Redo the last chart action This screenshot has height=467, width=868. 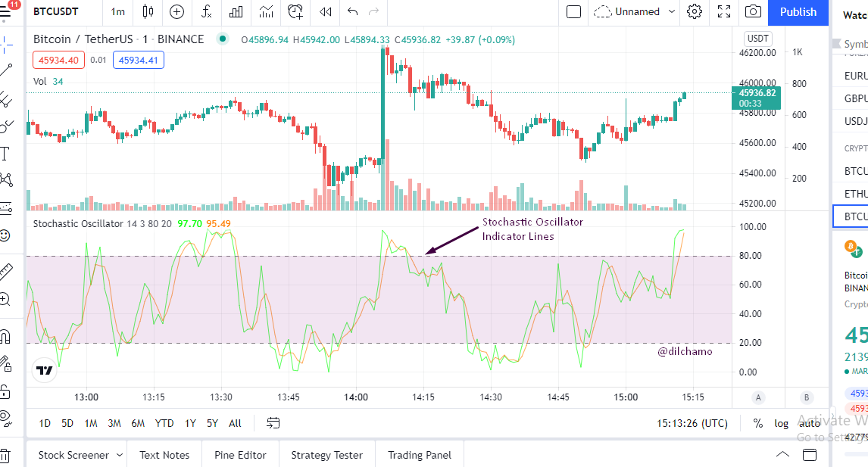[373, 11]
